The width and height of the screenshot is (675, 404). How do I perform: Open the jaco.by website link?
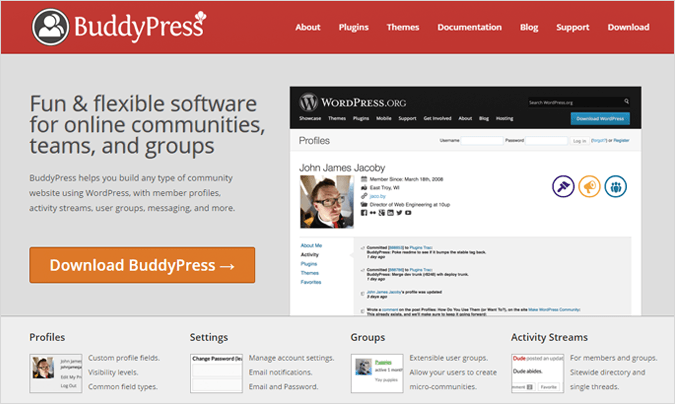tap(378, 196)
